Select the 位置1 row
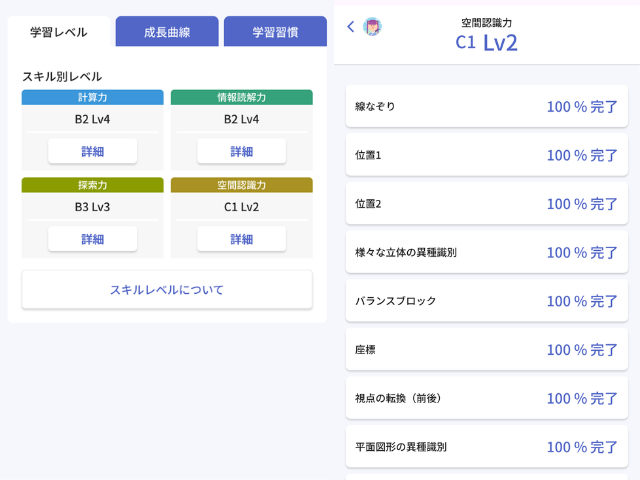Viewport: 640px width, 480px height. (487, 155)
